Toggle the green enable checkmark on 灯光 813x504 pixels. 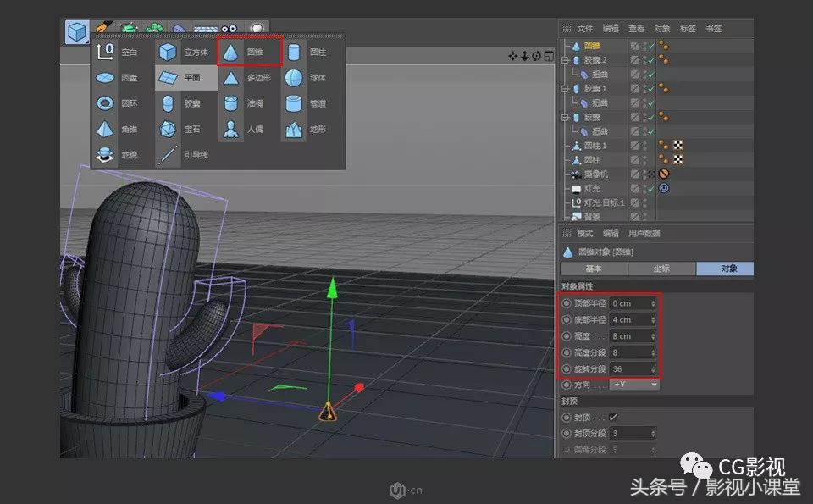click(x=652, y=187)
